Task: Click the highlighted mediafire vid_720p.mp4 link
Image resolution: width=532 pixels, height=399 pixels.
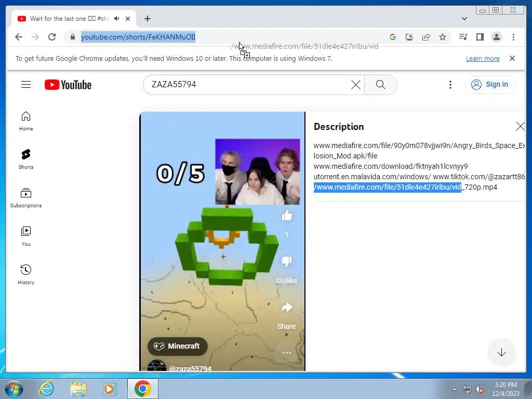Action: 405,187
